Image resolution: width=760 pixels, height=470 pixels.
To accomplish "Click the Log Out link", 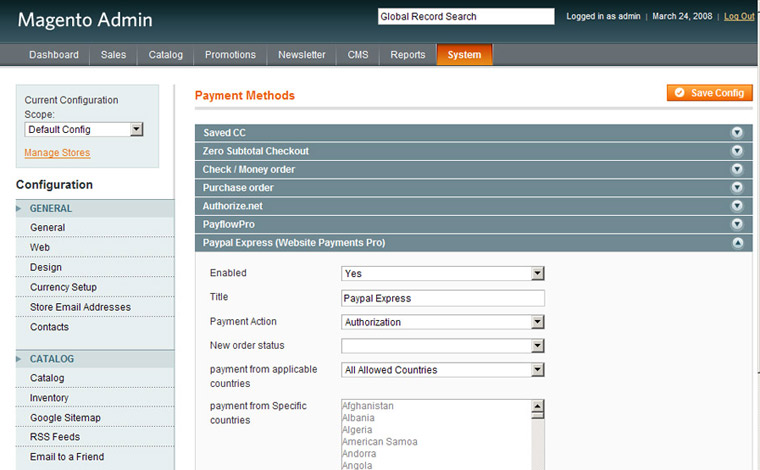I will pyautogui.click(x=739, y=16).
